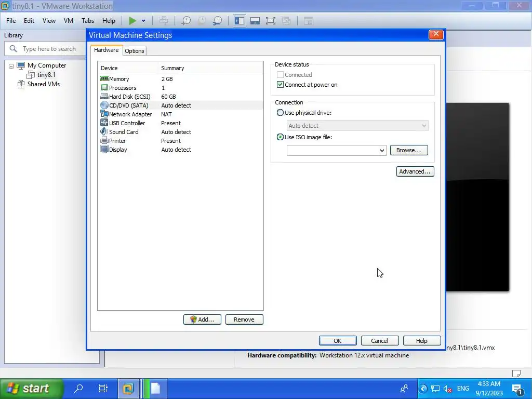The image size is (532, 399).
Task: Click the Manage Snapshots toolbar icon
Action: (218, 21)
